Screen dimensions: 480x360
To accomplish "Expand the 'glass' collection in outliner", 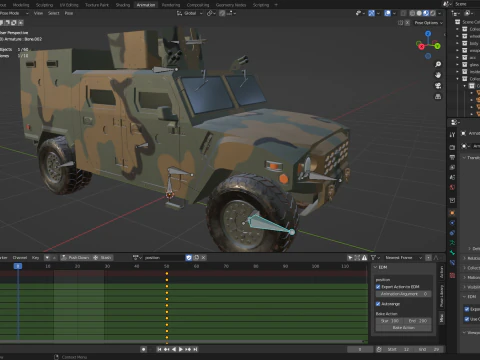I will coord(457,65).
